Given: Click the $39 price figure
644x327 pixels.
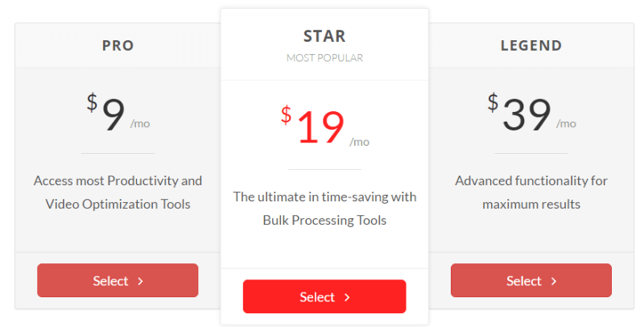Looking at the screenshot, I should 519,112.
